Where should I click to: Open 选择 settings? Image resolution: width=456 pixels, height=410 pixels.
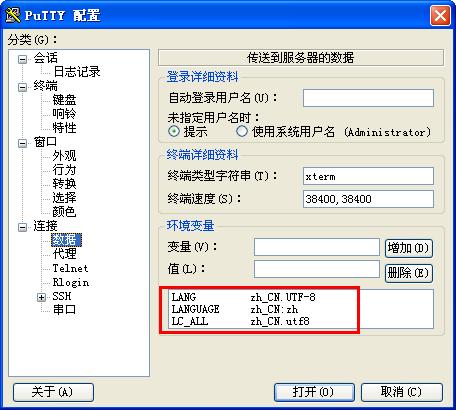click(x=64, y=198)
